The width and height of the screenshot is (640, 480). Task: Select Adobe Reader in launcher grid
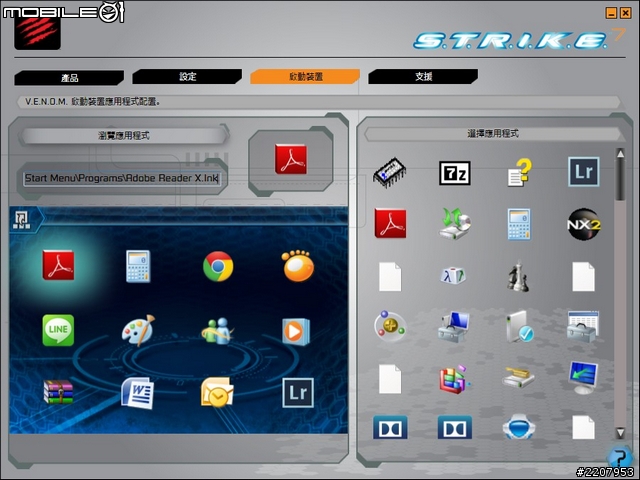tap(58, 265)
